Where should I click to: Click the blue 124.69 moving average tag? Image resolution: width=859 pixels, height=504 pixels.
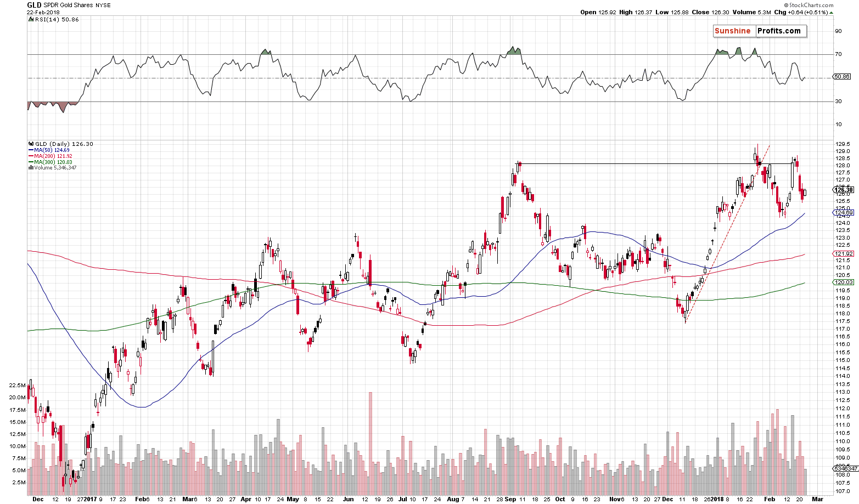(843, 212)
